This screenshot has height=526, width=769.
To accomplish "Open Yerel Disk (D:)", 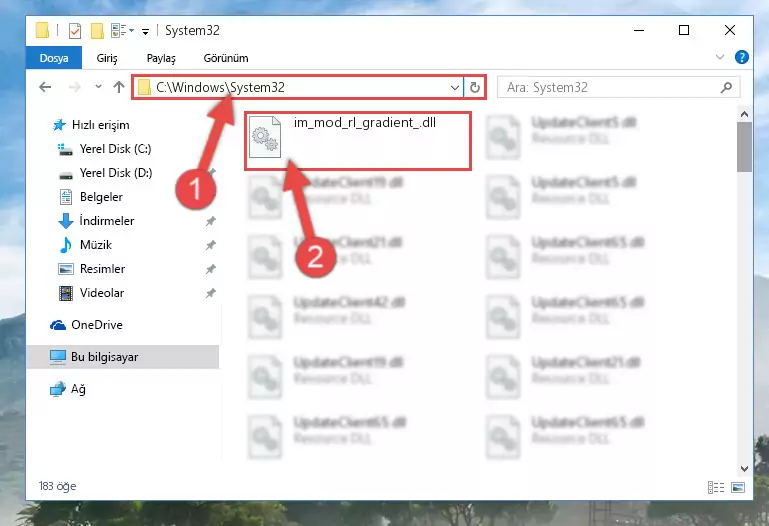I will point(116,173).
